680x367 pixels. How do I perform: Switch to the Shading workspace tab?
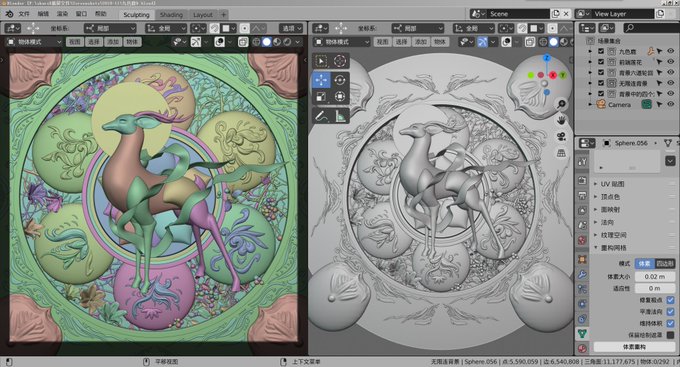point(171,14)
